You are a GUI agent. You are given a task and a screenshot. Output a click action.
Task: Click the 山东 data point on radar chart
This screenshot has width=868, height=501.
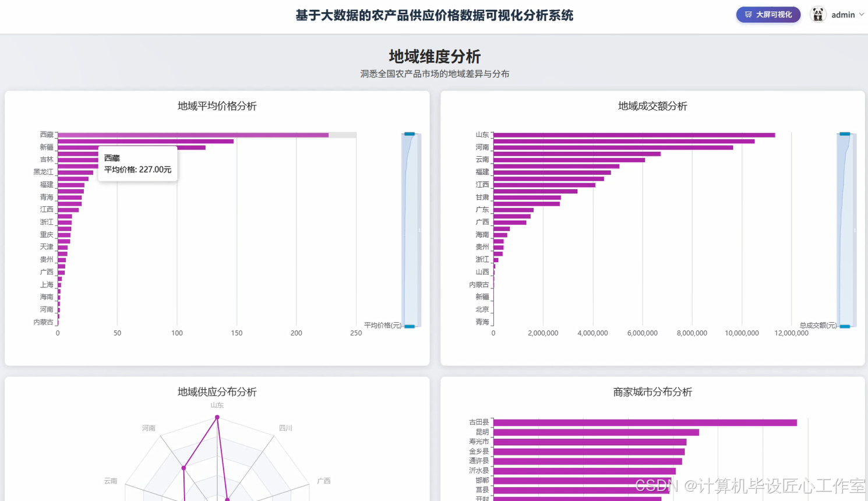(217, 417)
